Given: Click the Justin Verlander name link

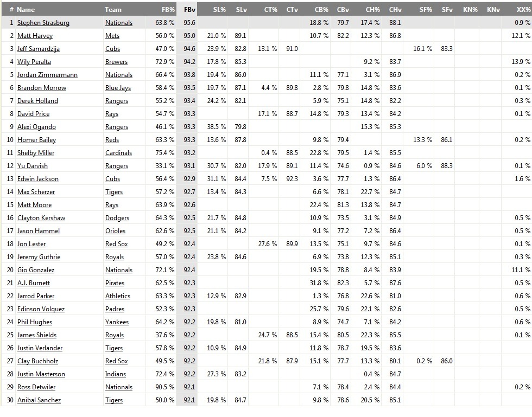Looking at the screenshot, I should coord(40,348).
